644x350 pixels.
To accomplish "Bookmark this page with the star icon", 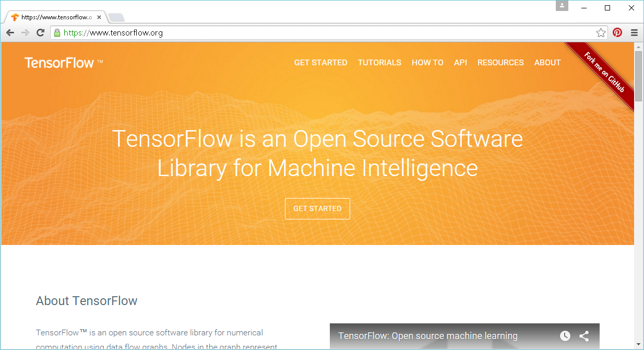I will pos(601,32).
